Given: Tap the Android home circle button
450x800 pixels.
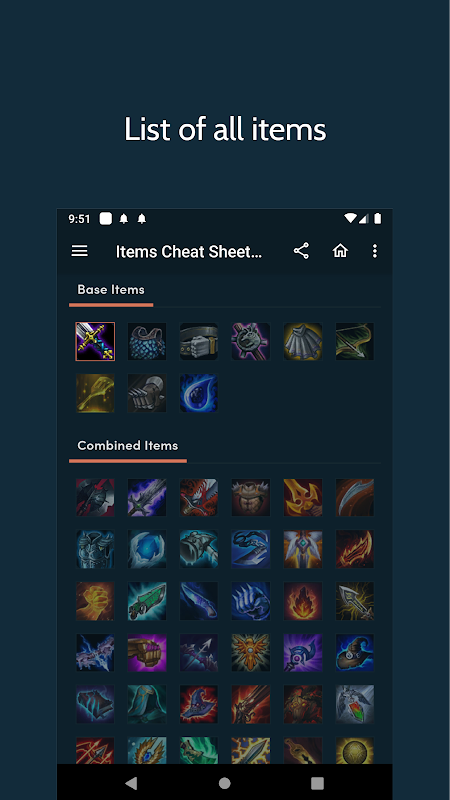Looking at the screenshot, I should [224, 783].
